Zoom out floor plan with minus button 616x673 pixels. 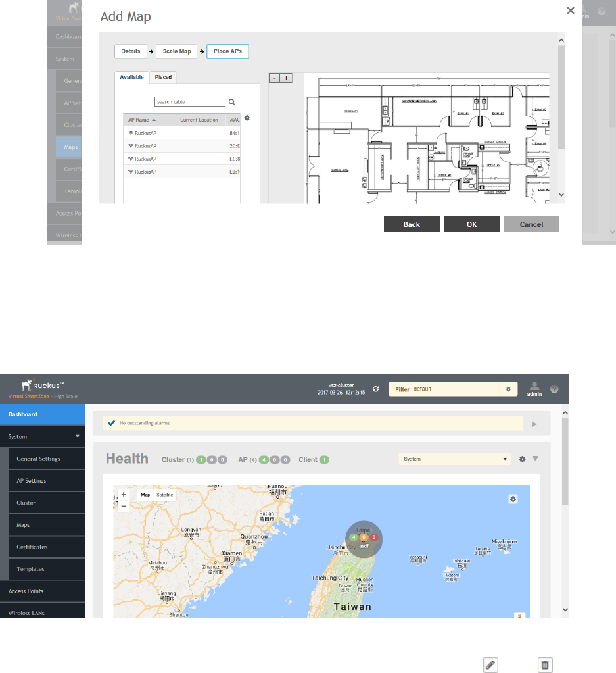(x=275, y=78)
